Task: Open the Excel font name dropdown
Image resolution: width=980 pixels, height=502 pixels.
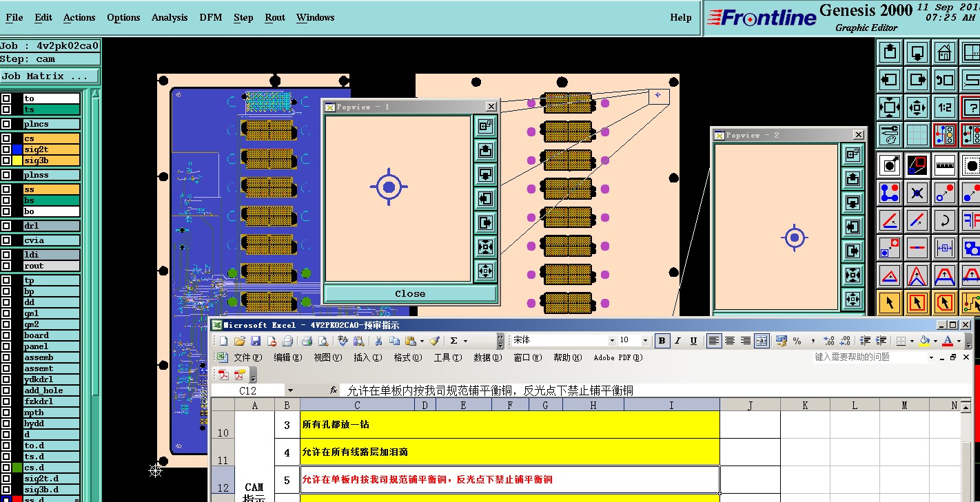Action: coord(611,341)
